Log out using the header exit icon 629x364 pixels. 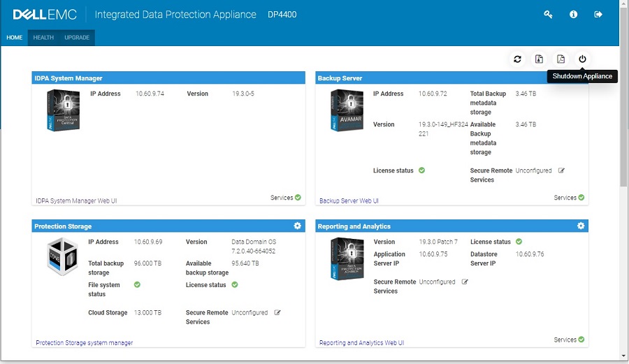point(598,15)
